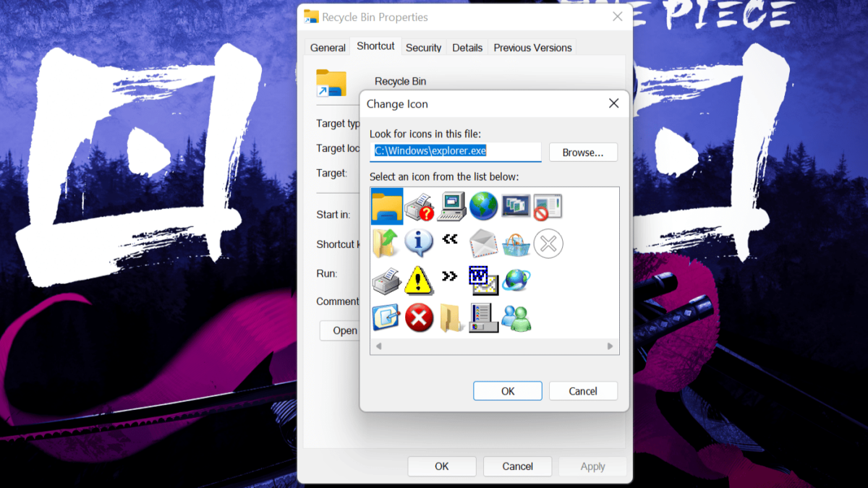Viewport: 868px width, 488px height.
Task: Pick the open beige folder icon
Action: click(x=451, y=317)
